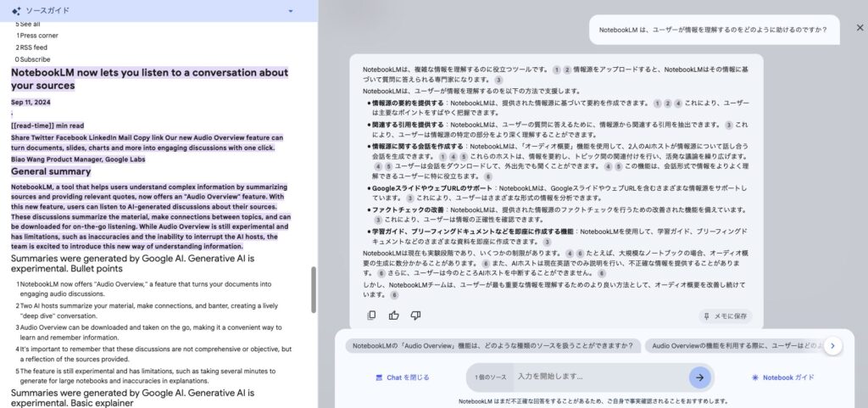Open citation 1 in 情報源の要約を提供する bullet

(x=657, y=103)
